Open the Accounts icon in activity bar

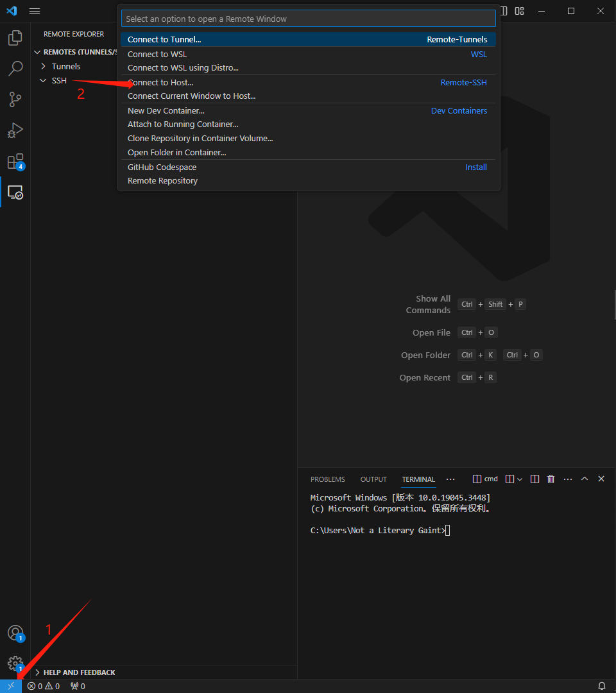click(x=15, y=633)
